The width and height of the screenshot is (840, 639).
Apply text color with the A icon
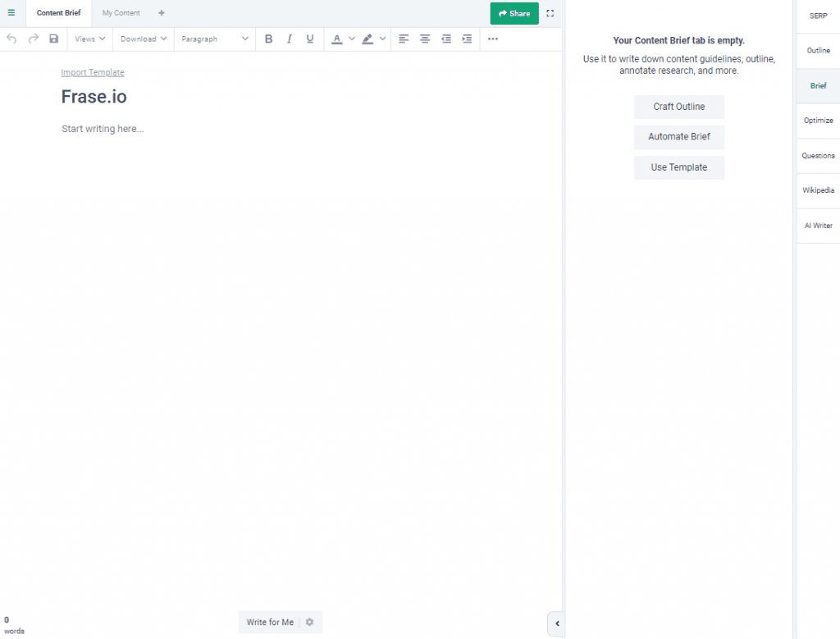tap(336, 39)
